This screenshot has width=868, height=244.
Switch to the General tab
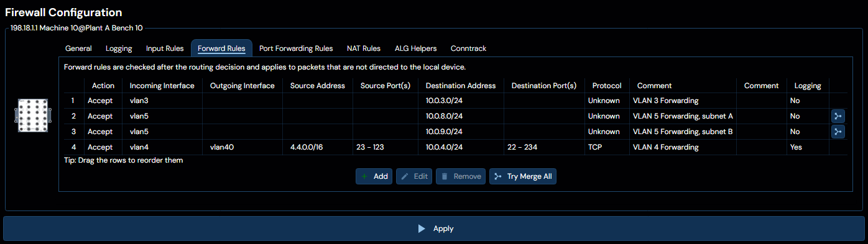point(78,48)
